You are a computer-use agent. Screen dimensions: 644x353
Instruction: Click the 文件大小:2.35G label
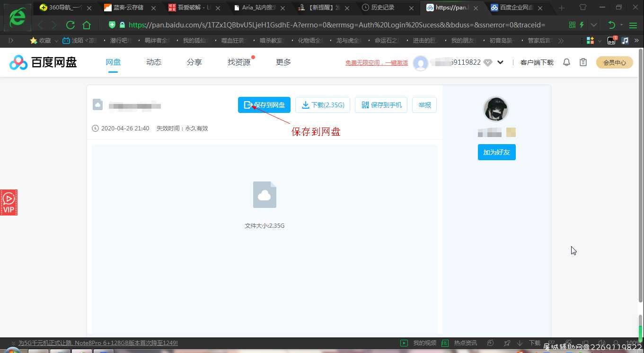pos(265,226)
